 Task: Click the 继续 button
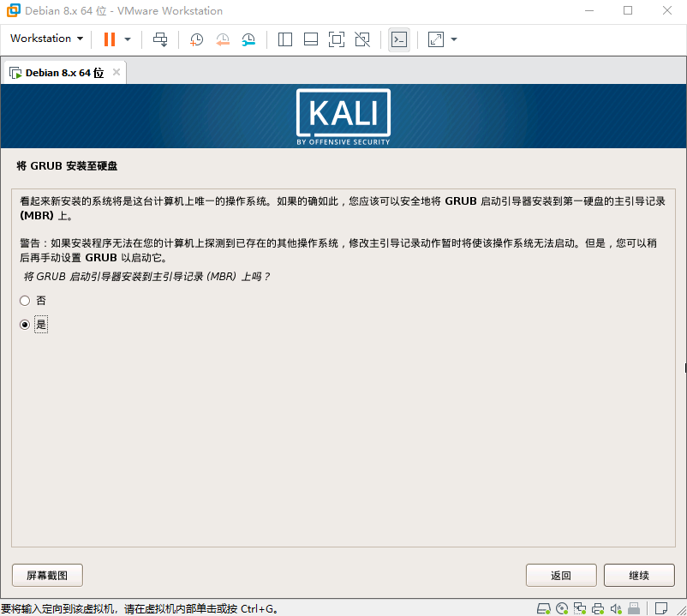[639, 575]
